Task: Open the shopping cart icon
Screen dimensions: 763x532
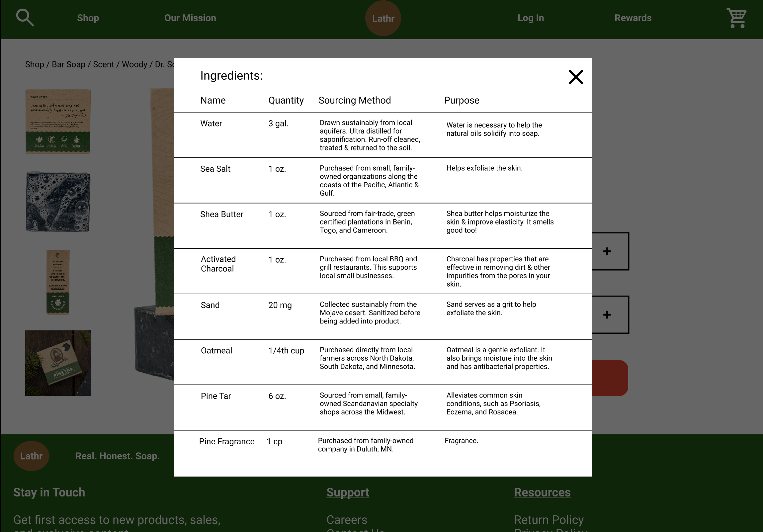Action: (736, 18)
